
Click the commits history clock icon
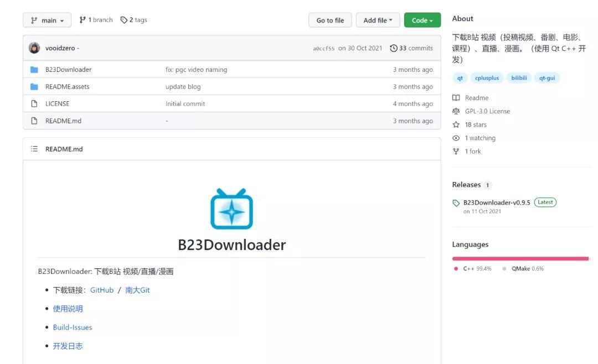tap(394, 48)
